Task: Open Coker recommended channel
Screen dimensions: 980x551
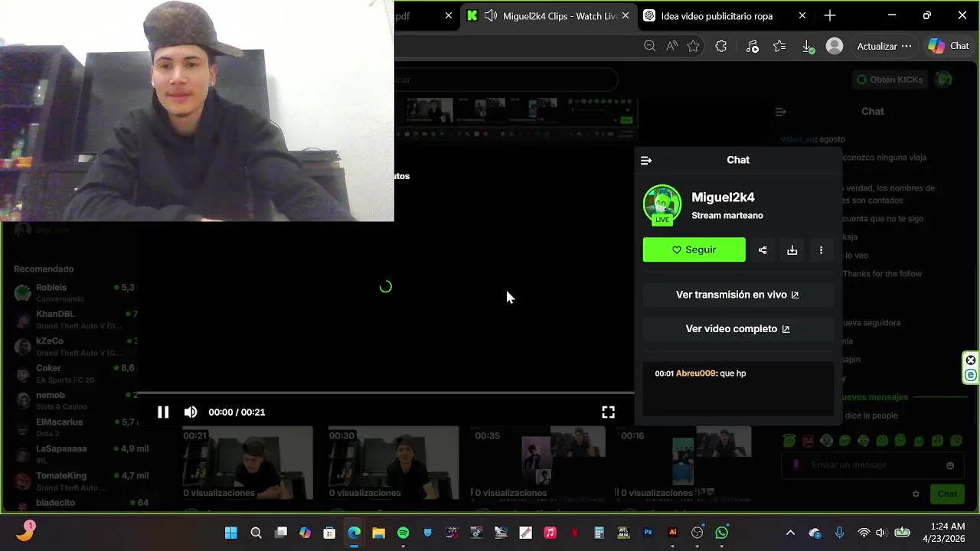Action: pos(75,373)
